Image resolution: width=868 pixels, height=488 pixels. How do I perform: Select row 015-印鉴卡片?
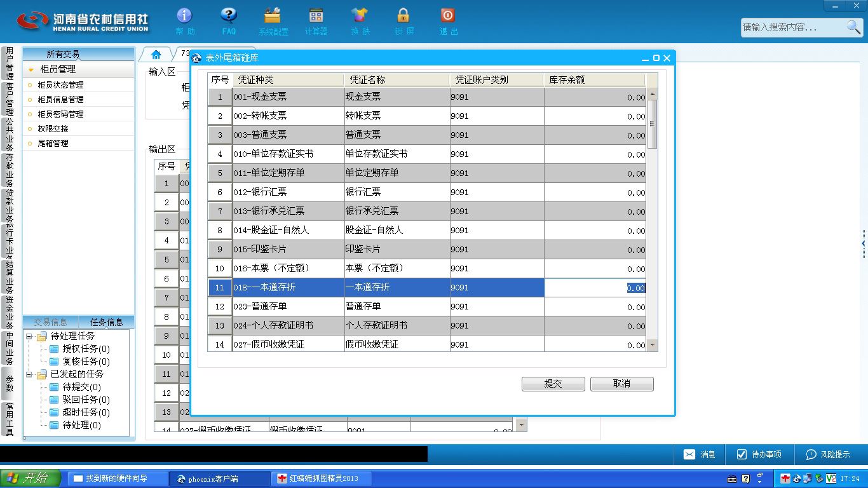point(426,250)
